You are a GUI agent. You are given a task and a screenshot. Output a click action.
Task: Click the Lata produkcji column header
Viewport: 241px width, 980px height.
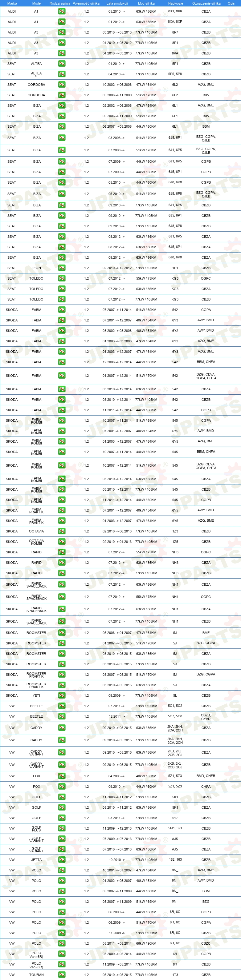117,3
